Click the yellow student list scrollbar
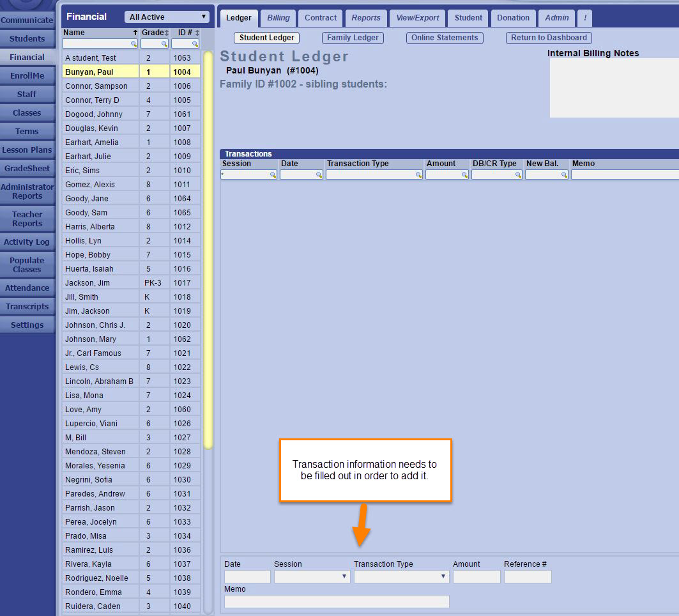The height and width of the screenshot is (616, 679). point(208,249)
